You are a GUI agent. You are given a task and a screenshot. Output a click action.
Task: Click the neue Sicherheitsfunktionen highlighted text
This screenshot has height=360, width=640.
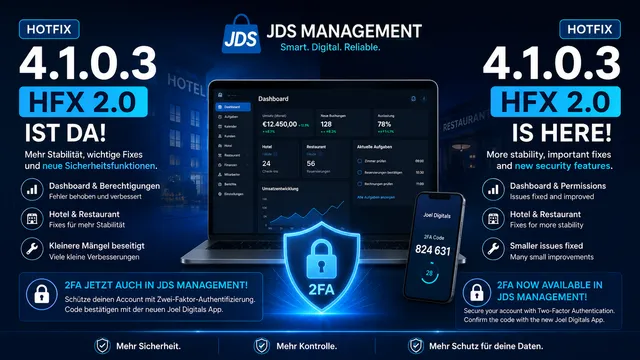pos(99,166)
